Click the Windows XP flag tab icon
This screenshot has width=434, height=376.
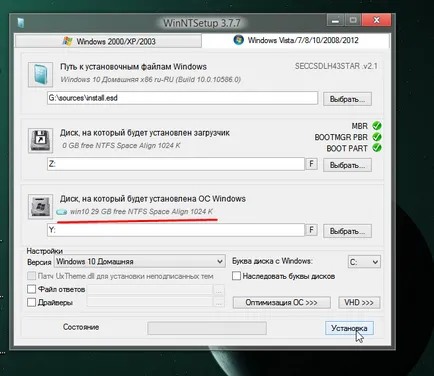point(68,41)
